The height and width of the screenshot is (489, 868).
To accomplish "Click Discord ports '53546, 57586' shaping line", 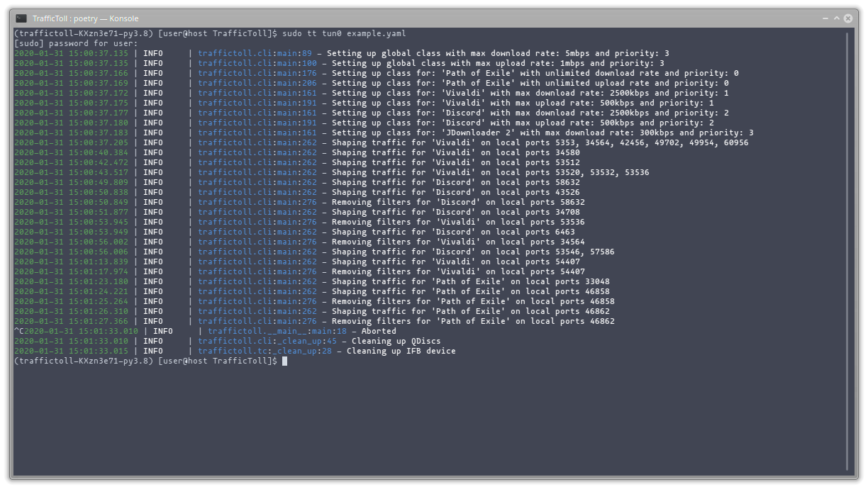I will pyautogui.click(x=314, y=252).
